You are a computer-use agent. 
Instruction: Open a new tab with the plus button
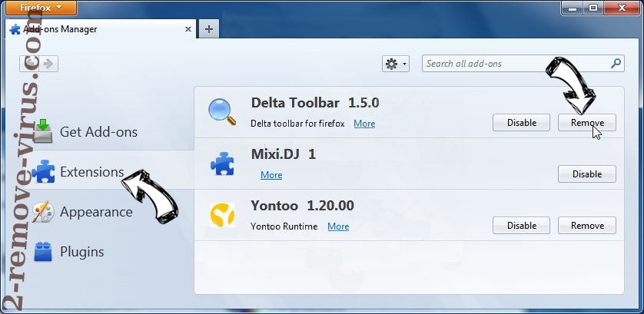pyautogui.click(x=208, y=29)
